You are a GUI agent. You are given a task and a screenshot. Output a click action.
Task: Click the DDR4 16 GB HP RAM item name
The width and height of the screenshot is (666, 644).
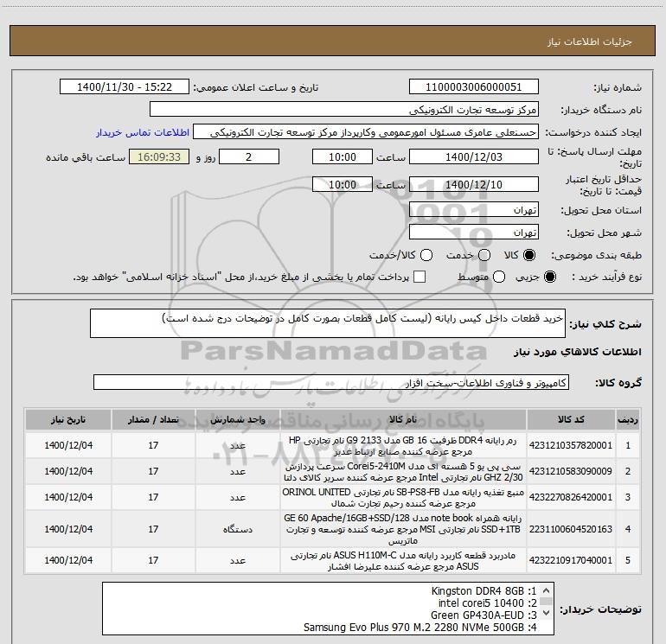(403, 446)
